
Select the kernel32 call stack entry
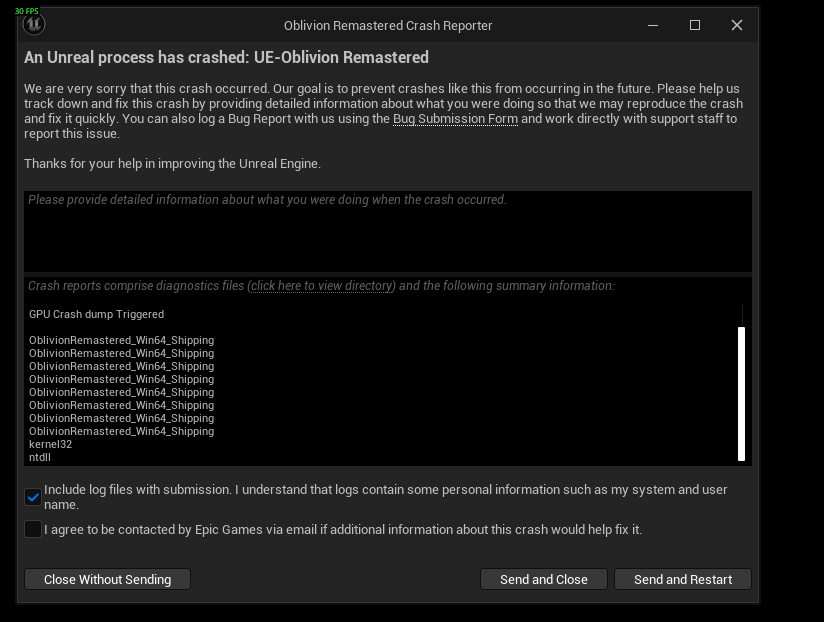point(50,444)
